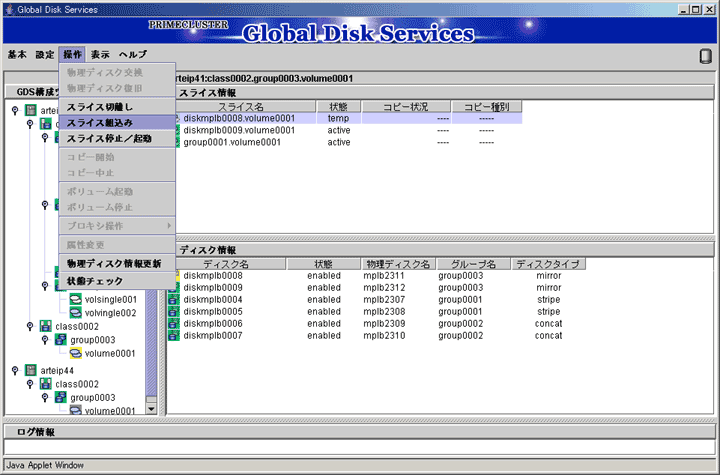720x475 pixels.
Task: Open the 基本 menu
Action: click(x=17, y=54)
